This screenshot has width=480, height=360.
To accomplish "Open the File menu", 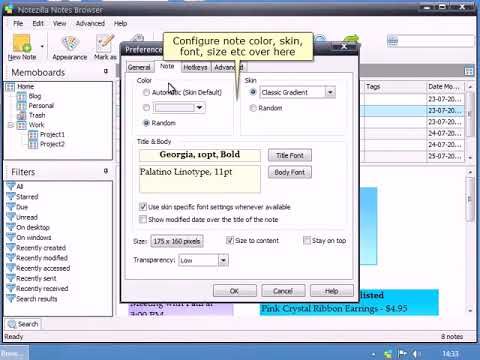I will click(18, 24).
